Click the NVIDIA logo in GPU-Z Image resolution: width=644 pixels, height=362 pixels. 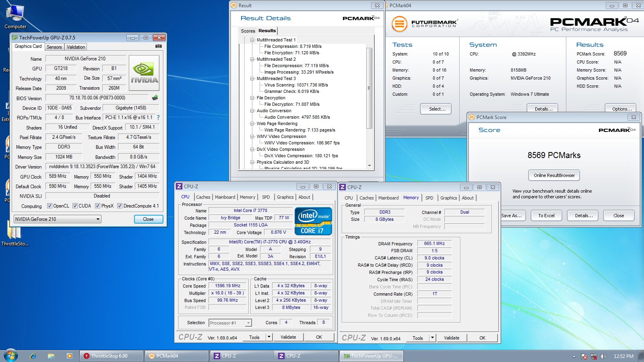(144, 72)
